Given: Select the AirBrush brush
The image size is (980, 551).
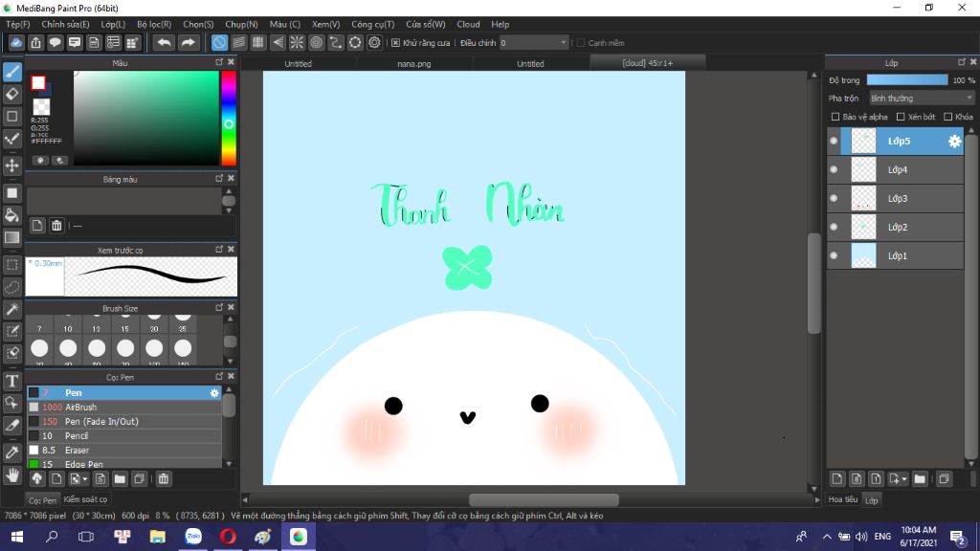Looking at the screenshot, I should (x=123, y=408).
